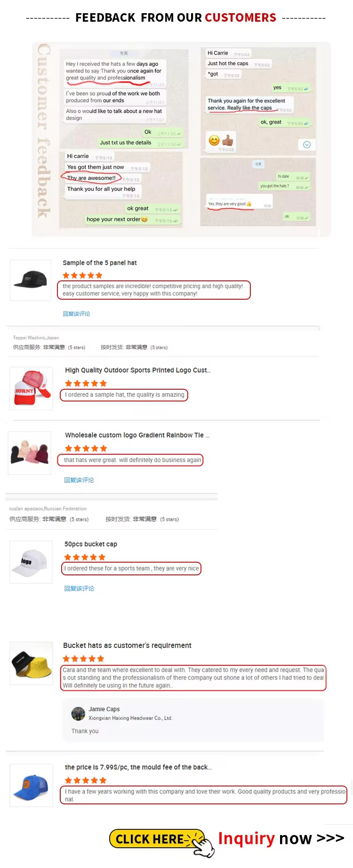Click five-star rating under Sample of 5 panel hat
Screen dimensions: 353x868
(82, 275)
